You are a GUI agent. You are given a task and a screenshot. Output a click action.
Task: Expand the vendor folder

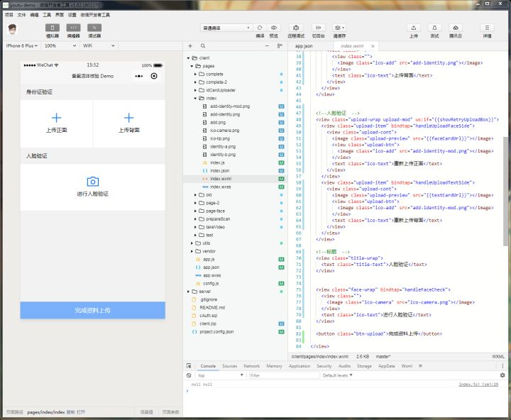pyautogui.click(x=192, y=251)
